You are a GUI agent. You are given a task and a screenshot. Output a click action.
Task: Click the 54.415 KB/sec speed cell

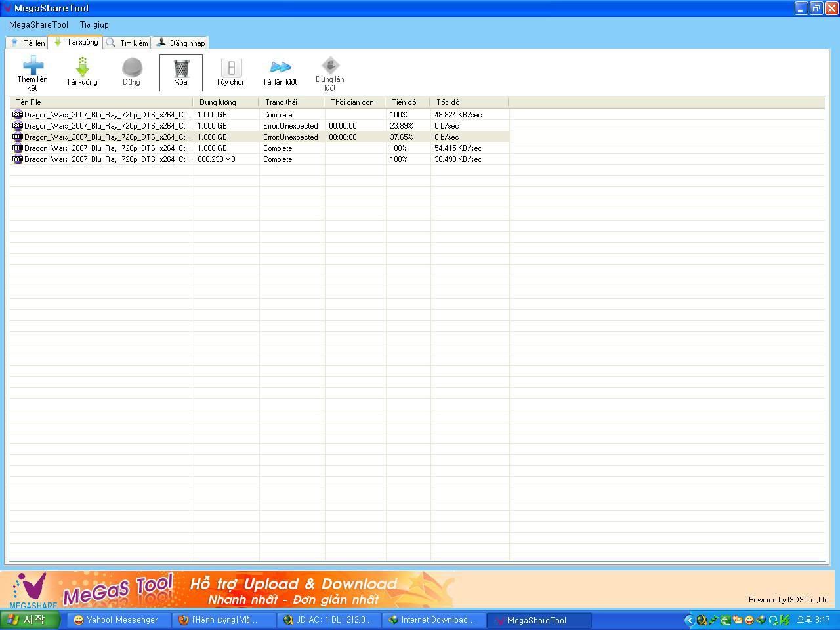click(458, 148)
